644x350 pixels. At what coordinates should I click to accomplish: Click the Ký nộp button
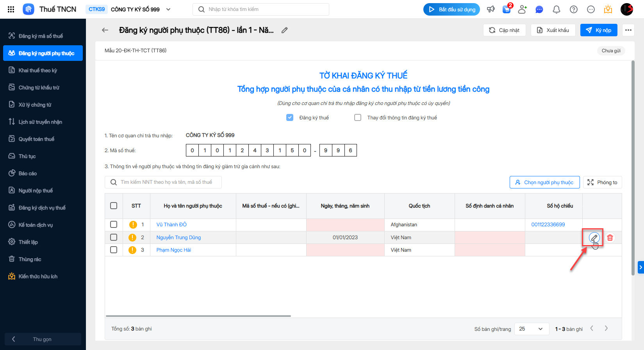599,30
